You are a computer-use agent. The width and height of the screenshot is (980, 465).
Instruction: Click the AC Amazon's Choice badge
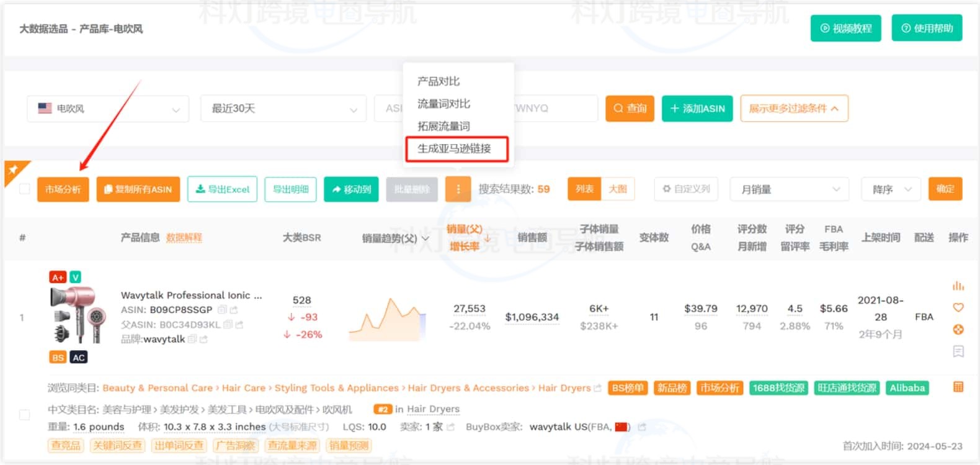(x=79, y=358)
